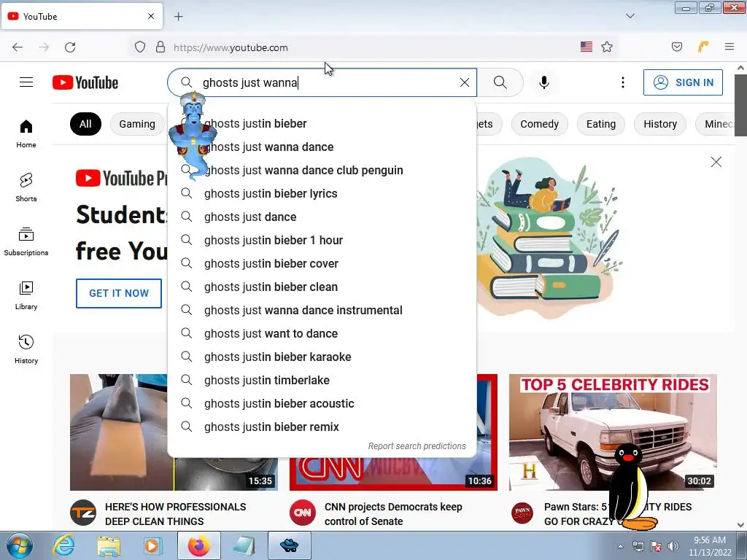This screenshot has height=560, width=747.
Task: Click the TZ channel avatar
Action: point(83,513)
